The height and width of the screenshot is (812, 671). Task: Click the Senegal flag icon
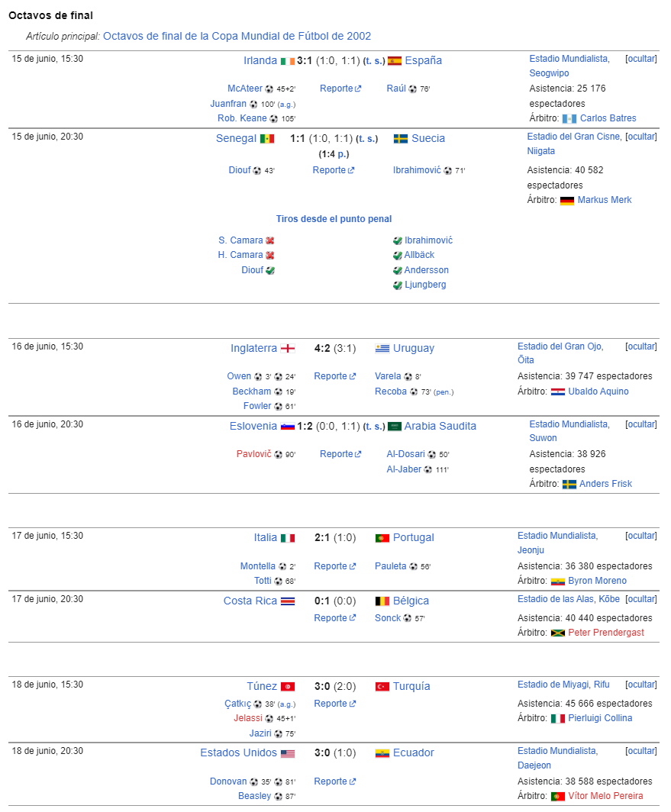(267, 139)
